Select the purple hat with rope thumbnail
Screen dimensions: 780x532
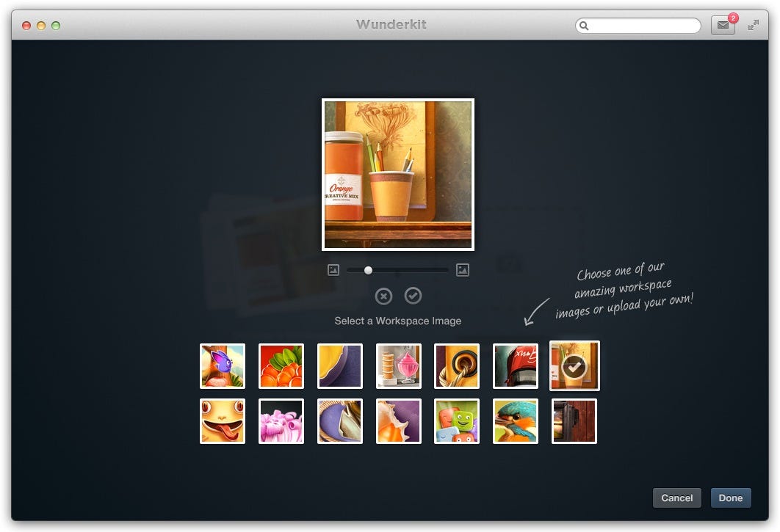click(340, 421)
